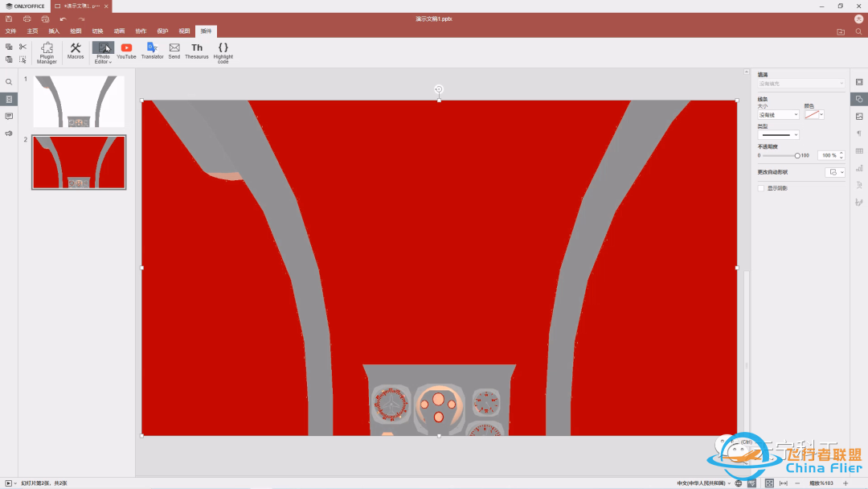Open the 更改自动形状 shape dropdown
The image size is (868, 489).
835,172
